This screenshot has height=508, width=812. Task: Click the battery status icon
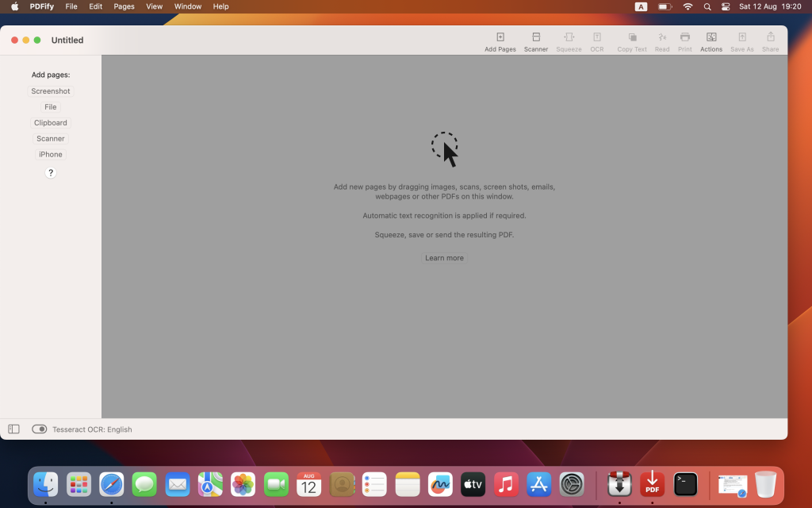(x=665, y=6)
